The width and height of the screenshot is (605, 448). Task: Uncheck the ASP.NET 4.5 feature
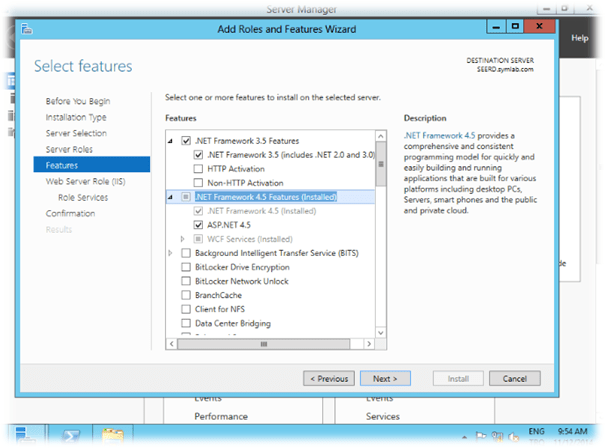pyautogui.click(x=198, y=225)
